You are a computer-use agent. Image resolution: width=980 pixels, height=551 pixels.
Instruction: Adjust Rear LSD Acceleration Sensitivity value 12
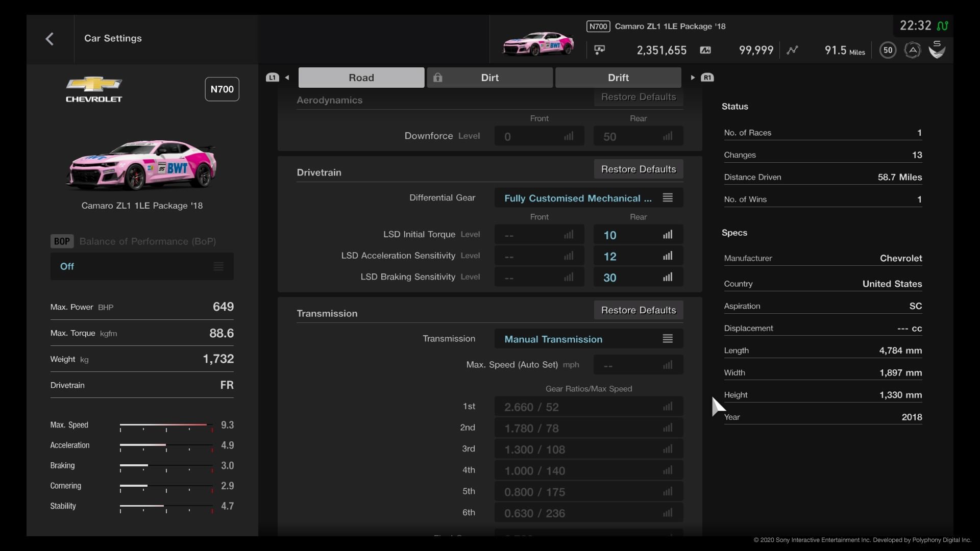pos(638,256)
